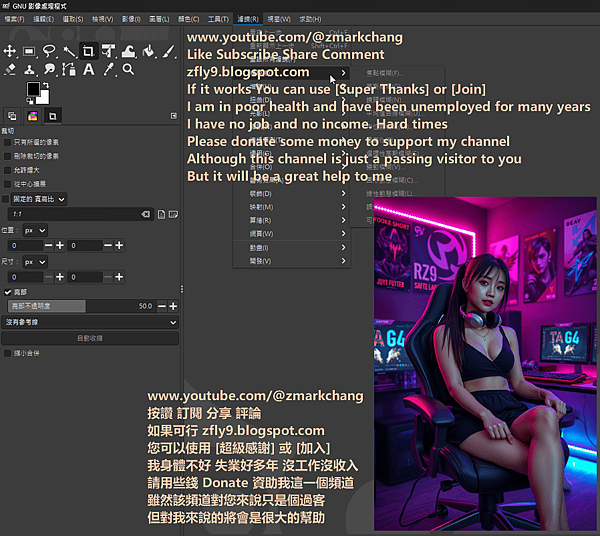This screenshot has height=536, width=600.
Task: Open the guides dropdown below opacity
Action: [x=90, y=322]
